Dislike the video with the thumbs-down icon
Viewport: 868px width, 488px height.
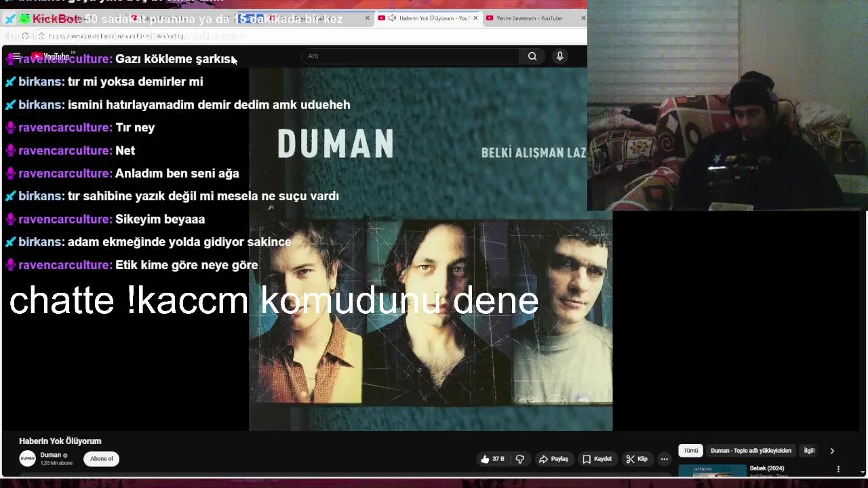coord(520,459)
